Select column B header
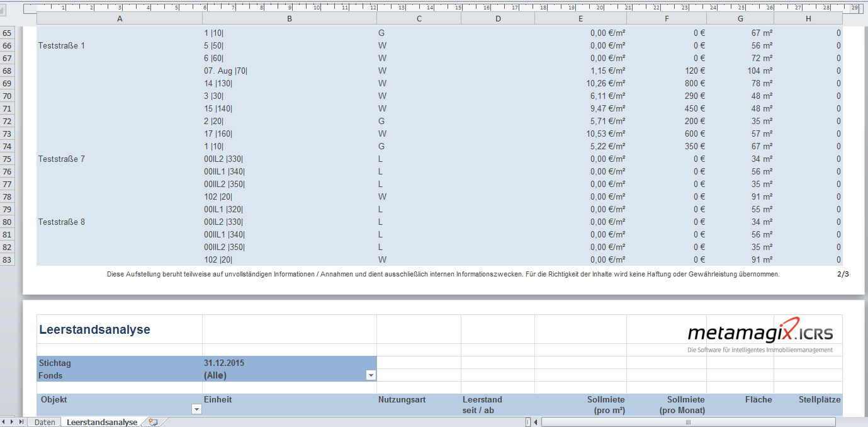 click(290, 19)
